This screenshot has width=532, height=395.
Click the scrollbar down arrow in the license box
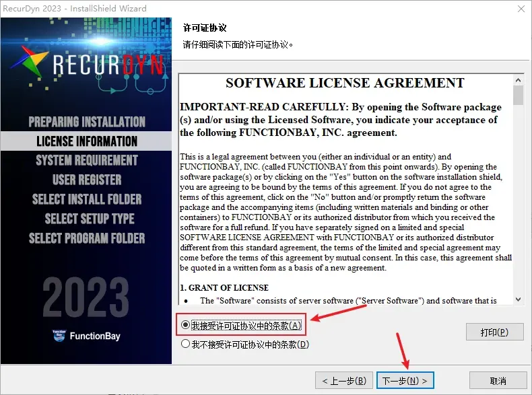pyautogui.click(x=518, y=299)
